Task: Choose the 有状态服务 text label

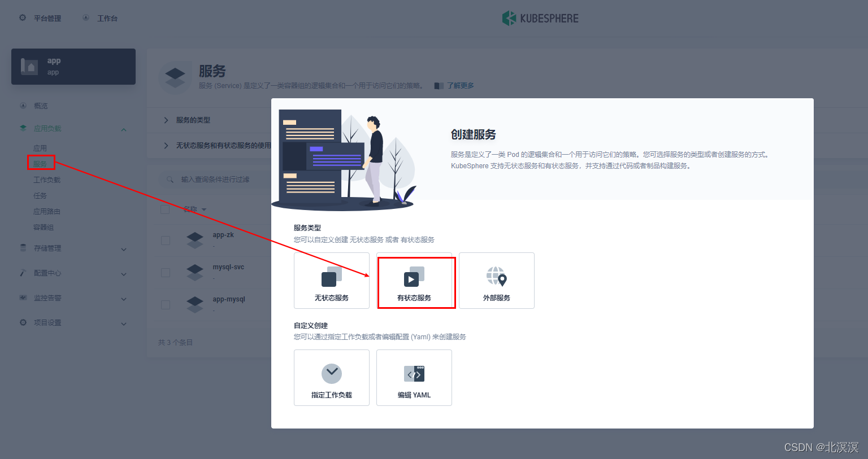Action: click(414, 298)
